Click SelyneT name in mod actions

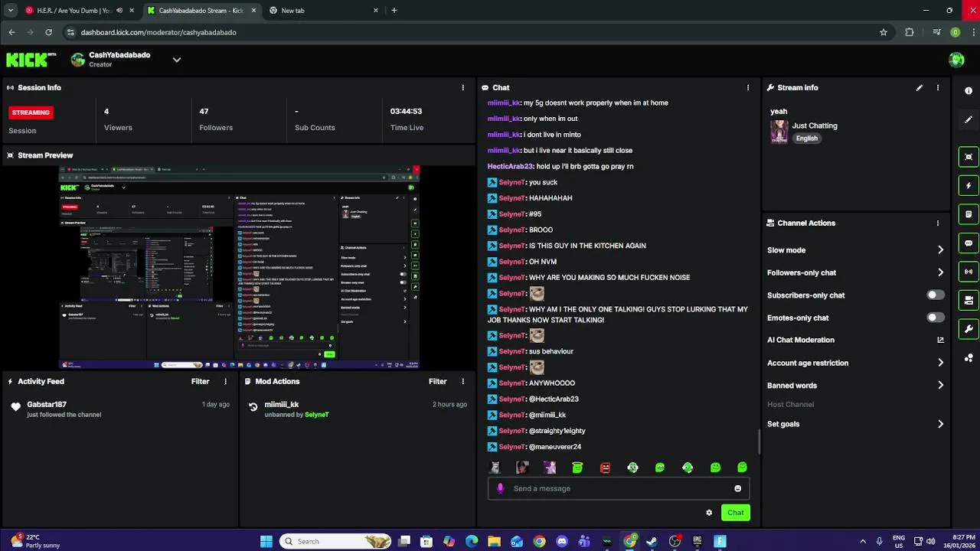pos(316,415)
